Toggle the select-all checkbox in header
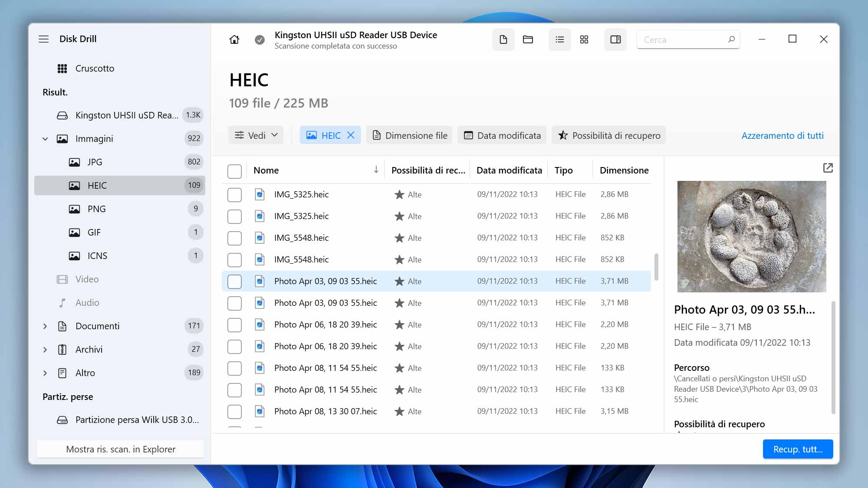The width and height of the screenshot is (868, 488). pos(234,171)
